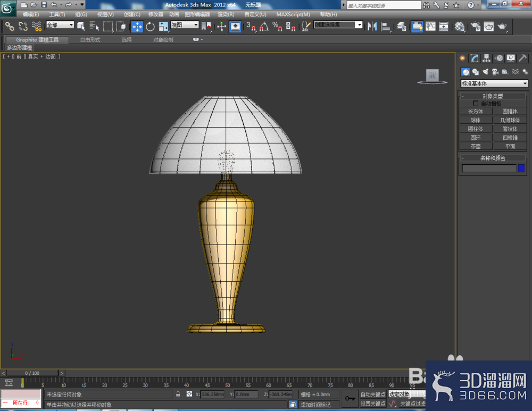
Task: Collapse the 对象类型 rollout
Action: (x=493, y=96)
